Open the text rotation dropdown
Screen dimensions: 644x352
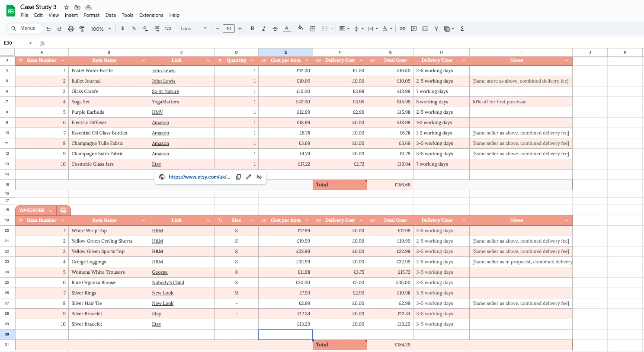[388, 29]
